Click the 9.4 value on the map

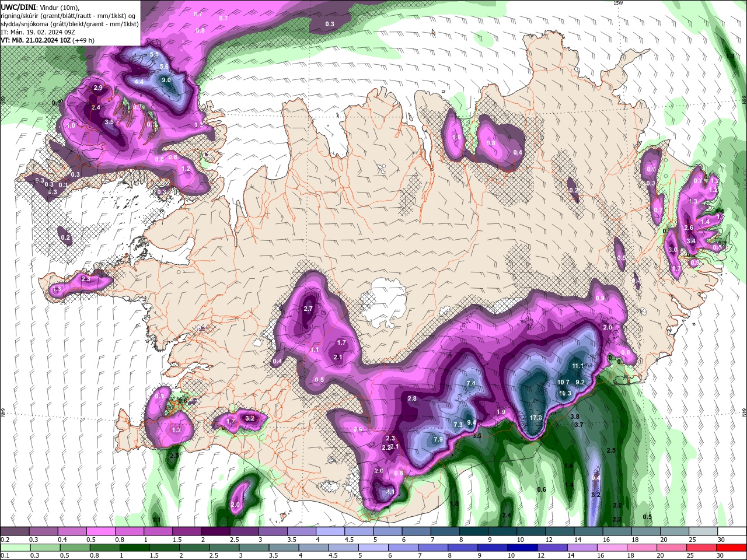472,422
